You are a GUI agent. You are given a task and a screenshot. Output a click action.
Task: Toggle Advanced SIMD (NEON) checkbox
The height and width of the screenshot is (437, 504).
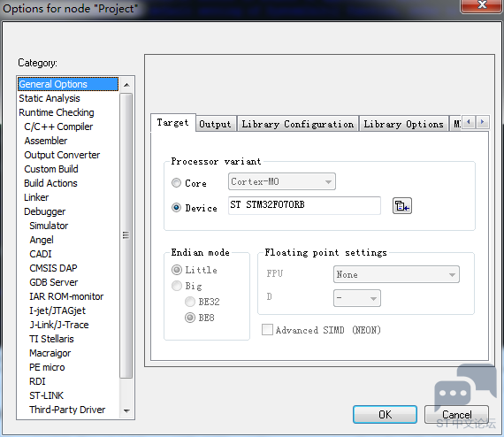267,330
